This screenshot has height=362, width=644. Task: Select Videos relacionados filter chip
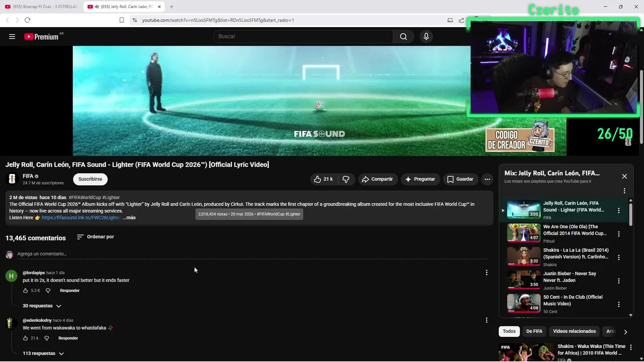[x=574, y=331]
